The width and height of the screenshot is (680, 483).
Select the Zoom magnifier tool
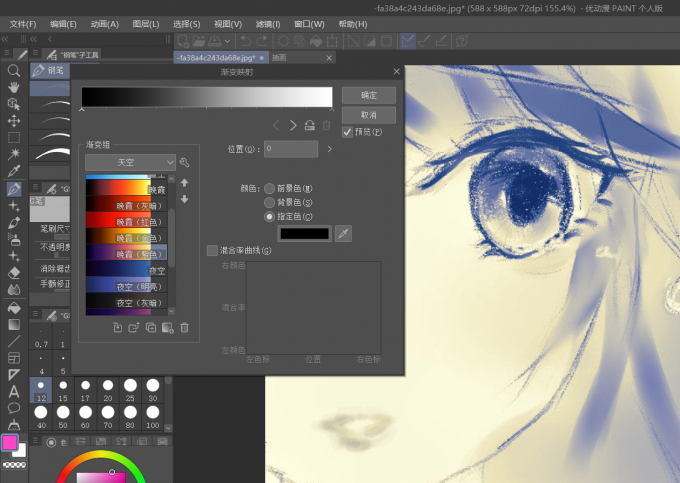[x=14, y=70]
